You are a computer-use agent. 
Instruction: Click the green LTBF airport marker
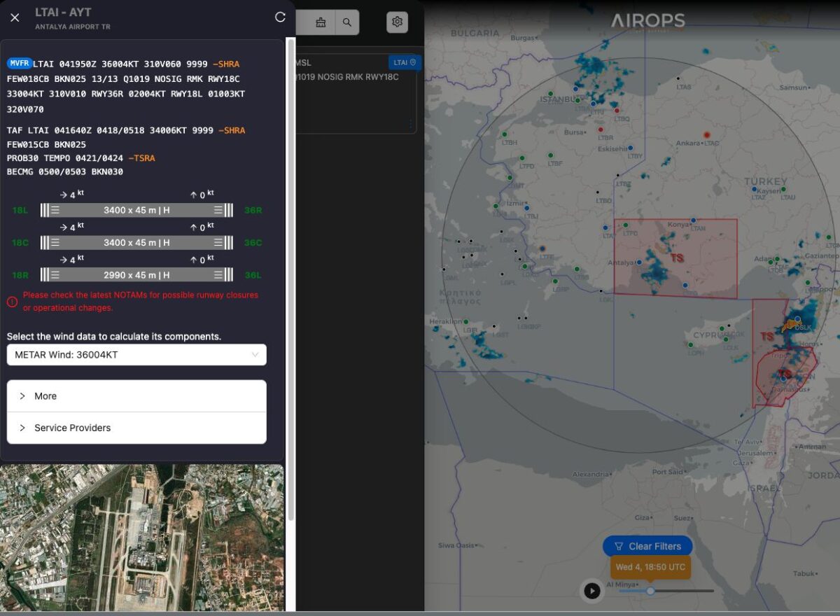(551, 155)
